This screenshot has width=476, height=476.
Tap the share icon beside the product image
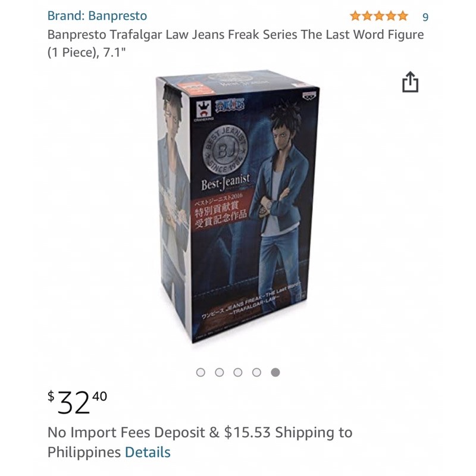410,82
